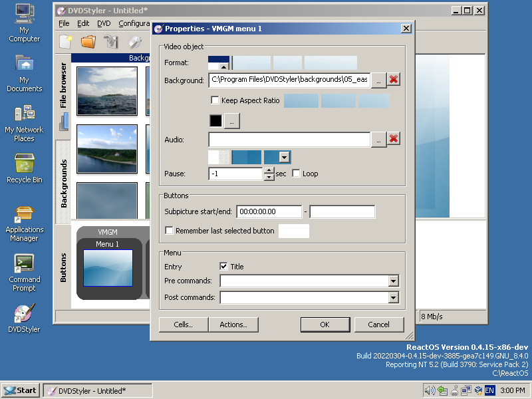
Task: Open My Computer desktop icon
Action: [x=24, y=23]
